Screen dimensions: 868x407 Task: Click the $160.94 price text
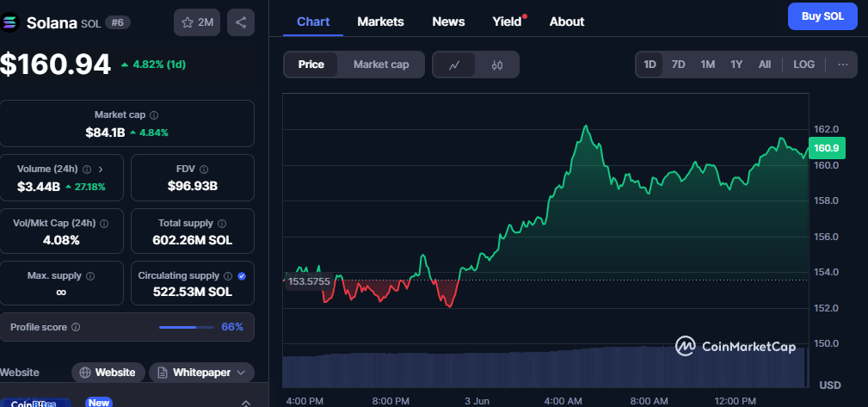(x=55, y=65)
